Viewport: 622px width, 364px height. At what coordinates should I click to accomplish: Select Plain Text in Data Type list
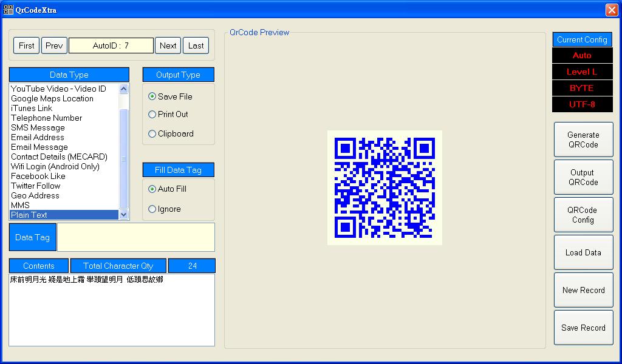(64, 215)
